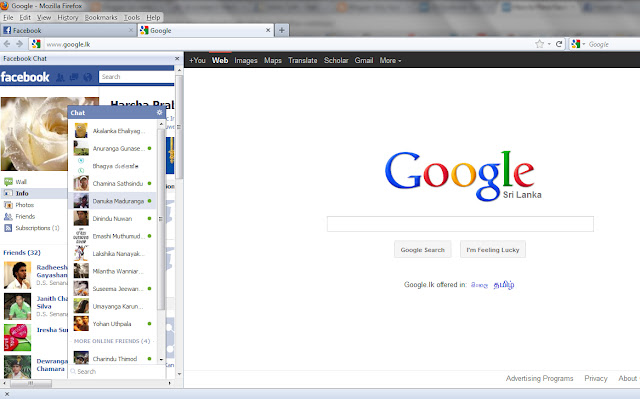
Task: Close the Google tab
Action: [268, 30]
